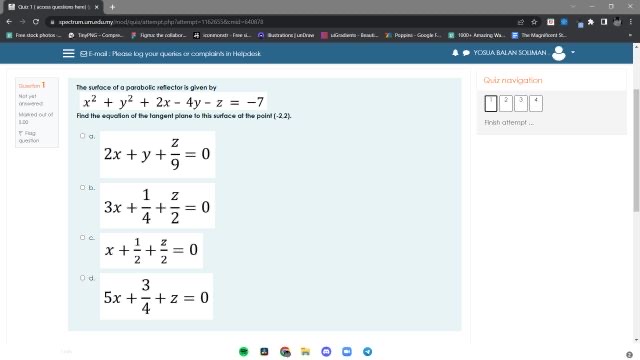Click the Not yet answered status text

tap(31, 100)
